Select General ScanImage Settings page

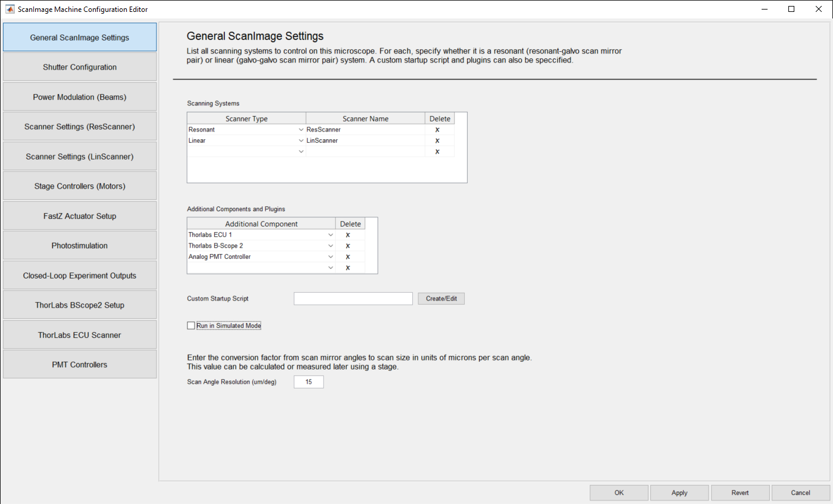click(80, 37)
